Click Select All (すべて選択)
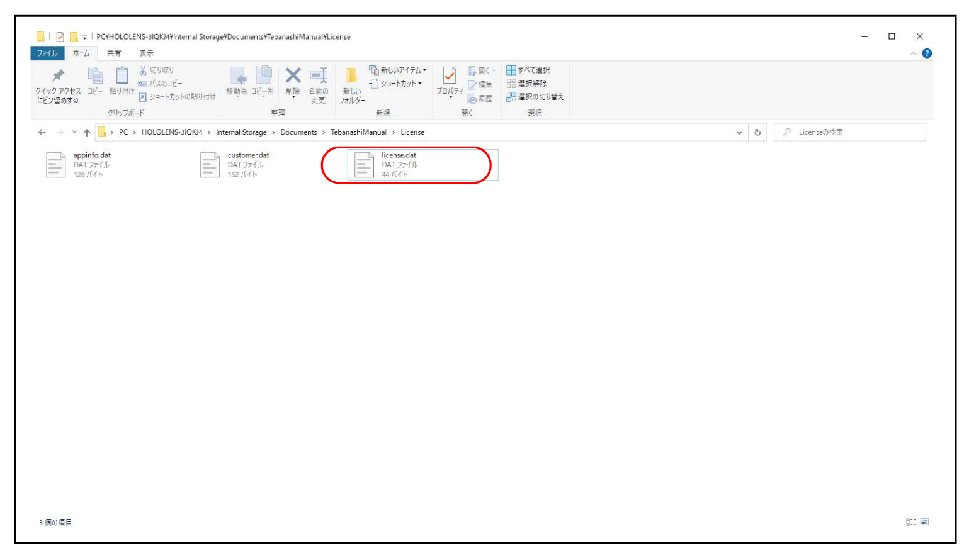This screenshot has width=969, height=560. click(x=528, y=70)
